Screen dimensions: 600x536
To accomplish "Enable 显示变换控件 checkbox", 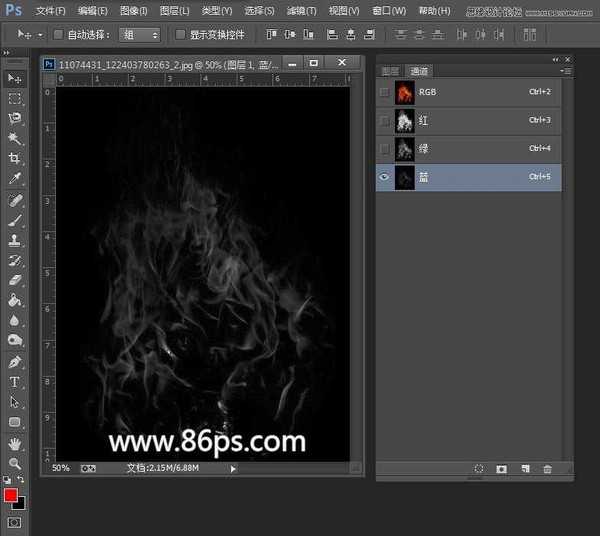I will [180, 34].
